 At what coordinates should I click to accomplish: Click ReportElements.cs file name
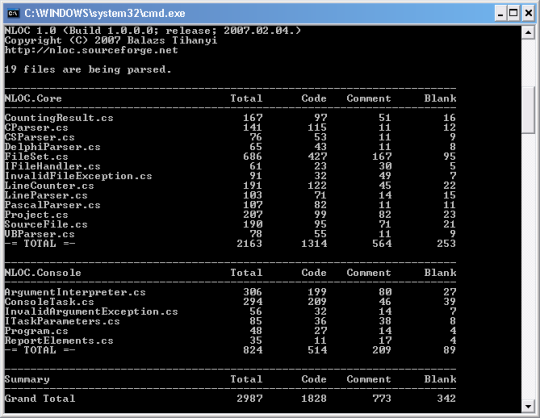tap(59, 341)
